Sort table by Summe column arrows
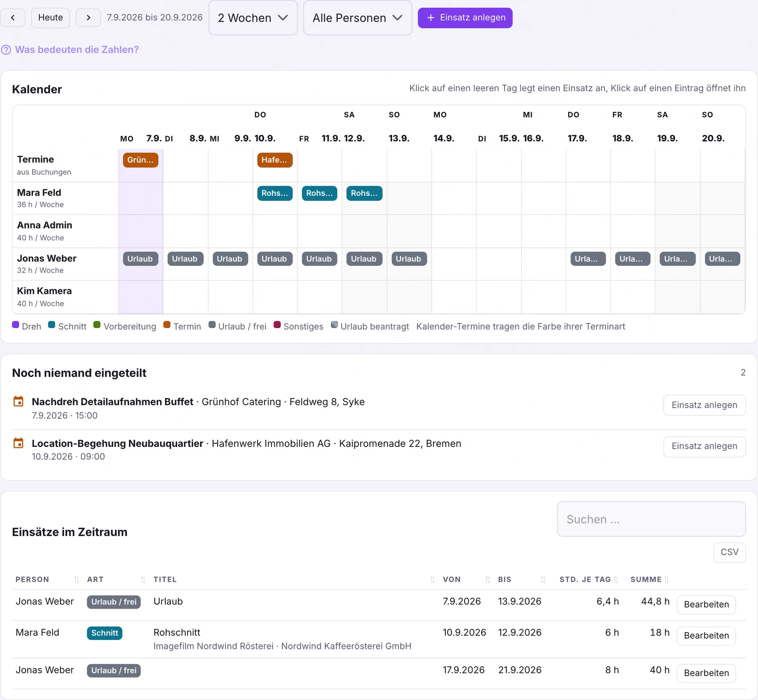 [667, 580]
